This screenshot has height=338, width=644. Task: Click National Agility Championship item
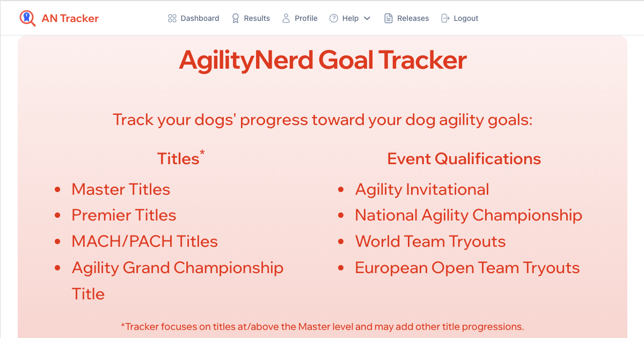[x=469, y=215]
